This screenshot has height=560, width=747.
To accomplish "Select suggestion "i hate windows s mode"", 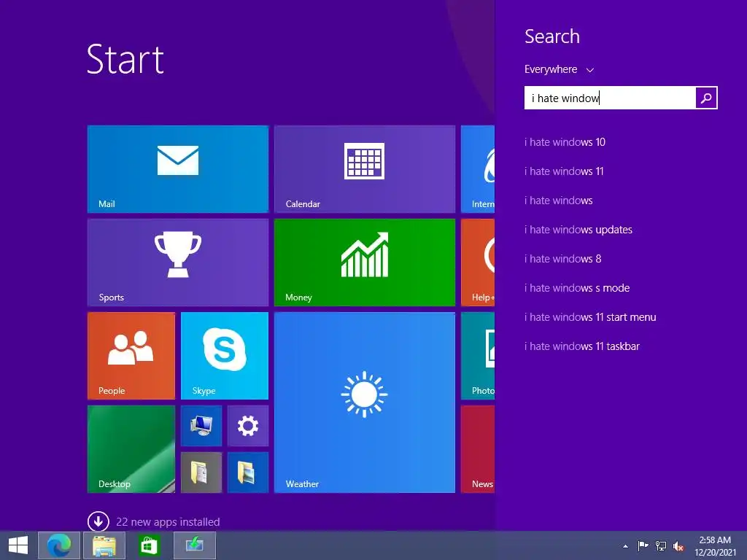I will click(577, 287).
